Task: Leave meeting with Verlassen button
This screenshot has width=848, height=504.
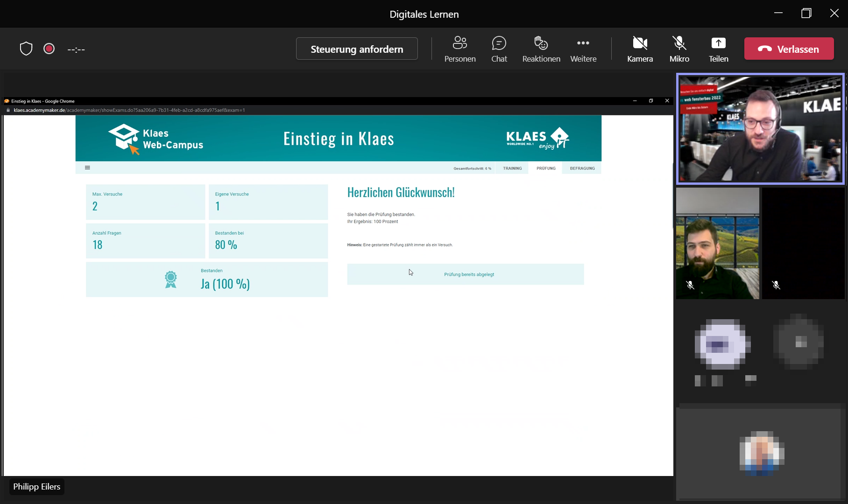Action: pyautogui.click(x=789, y=49)
